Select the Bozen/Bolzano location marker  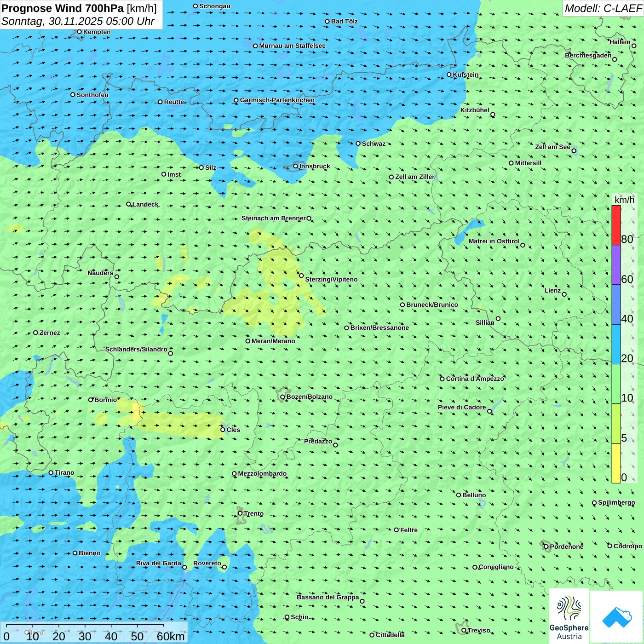click(283, 397)
